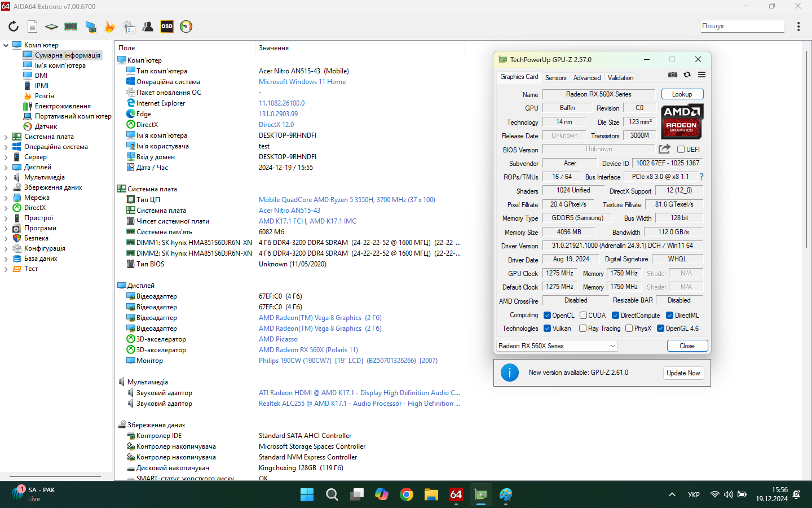This screenshot has height=508, width=812.
Task: Click the benchmark gauge toolbar icon
Action: tap(186, 27)
